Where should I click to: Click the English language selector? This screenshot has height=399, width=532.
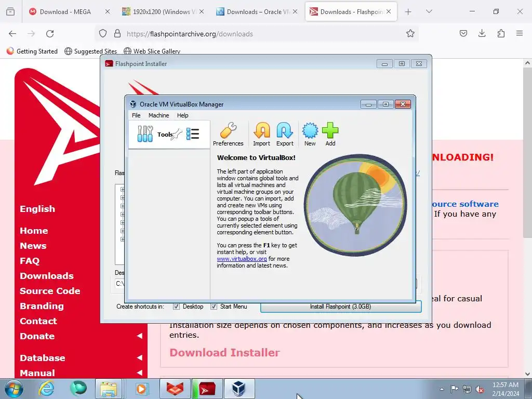pos(37,209)
